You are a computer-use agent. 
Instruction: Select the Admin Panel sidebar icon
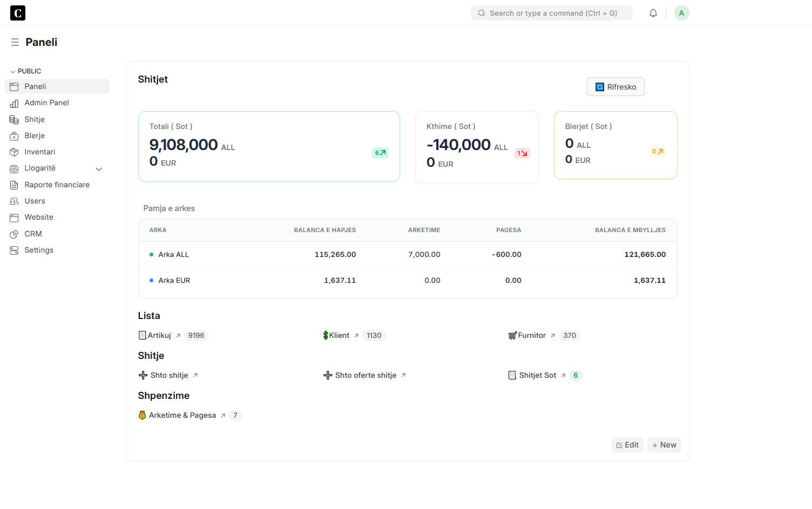click(15, 103)
